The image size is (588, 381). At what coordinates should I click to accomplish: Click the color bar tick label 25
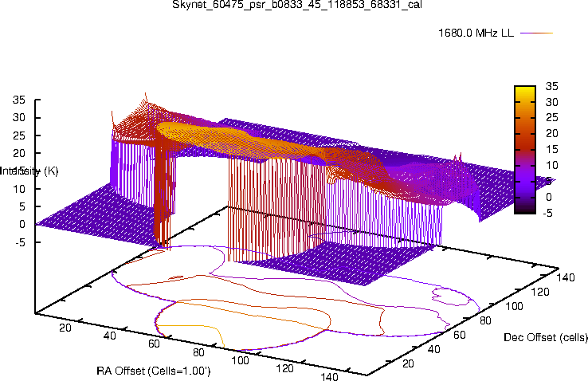click(x=551, y=118)
